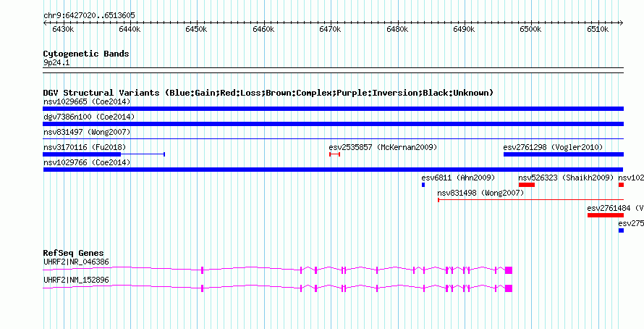Select the 9p24.1 band label

tap(56, 63)
